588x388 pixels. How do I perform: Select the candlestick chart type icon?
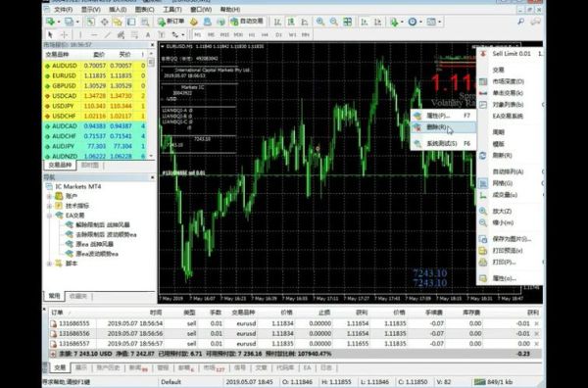[x=291, y=22]
